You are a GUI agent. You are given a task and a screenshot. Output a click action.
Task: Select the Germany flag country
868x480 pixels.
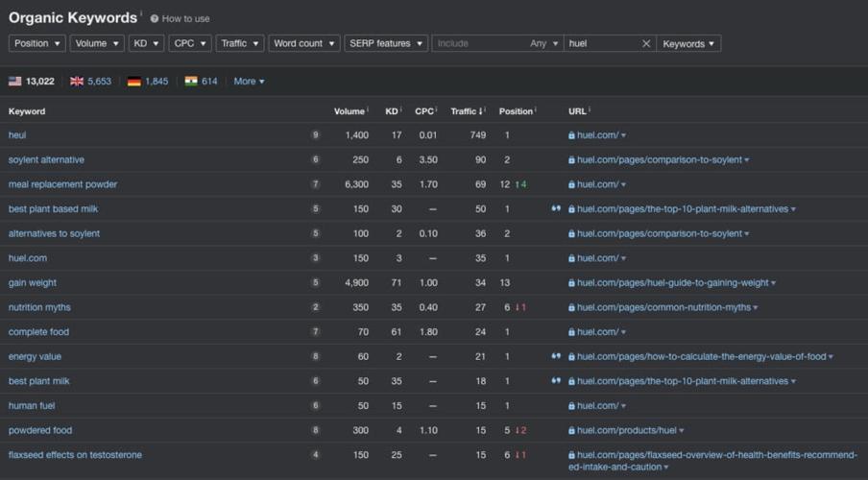tap(133, 82)
